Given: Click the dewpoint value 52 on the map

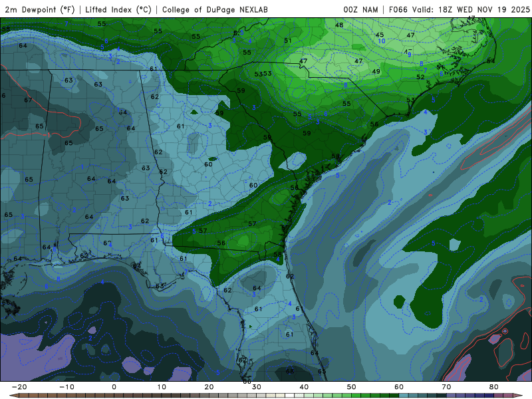Looking at the screenshot, I should tap(420, 77).
